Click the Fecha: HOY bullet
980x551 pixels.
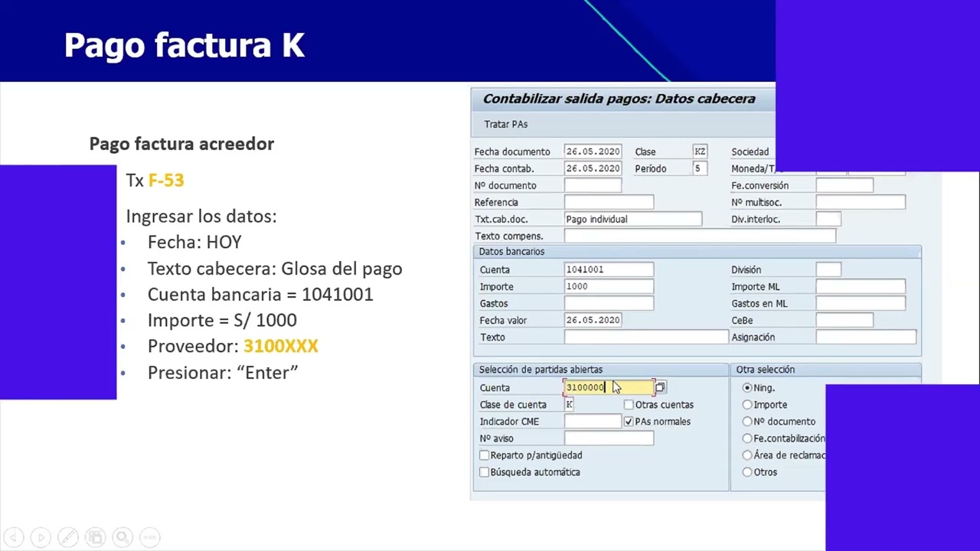click(x=194, y=243)
